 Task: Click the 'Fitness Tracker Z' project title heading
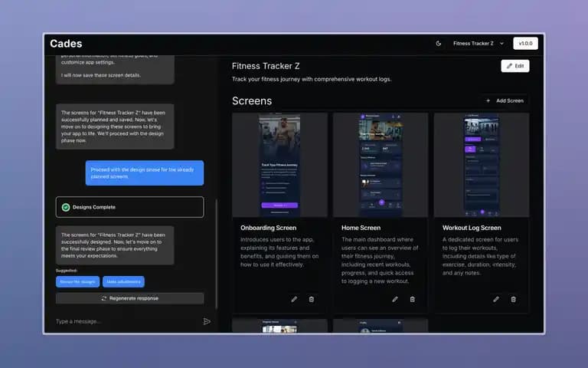[266, 66]
